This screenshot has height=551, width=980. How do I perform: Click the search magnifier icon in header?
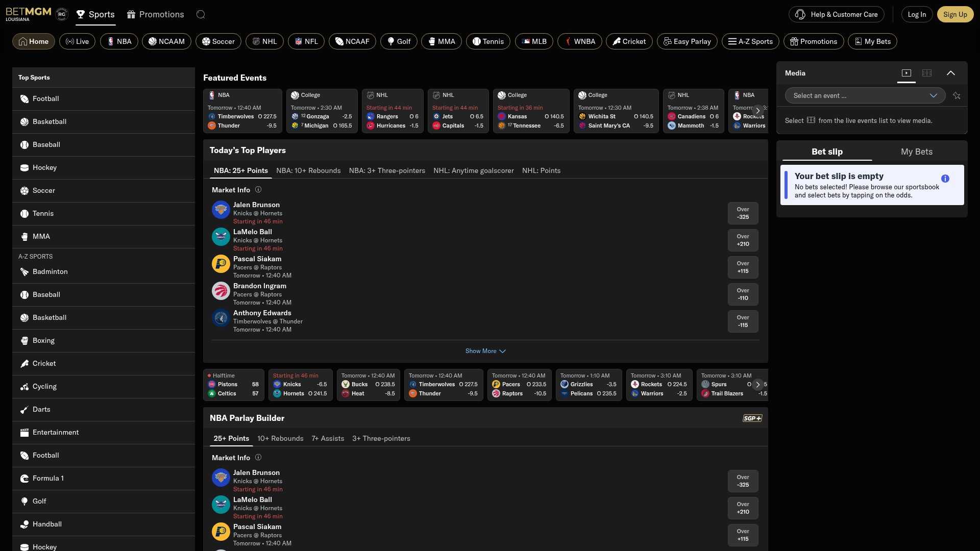point(201,14)
